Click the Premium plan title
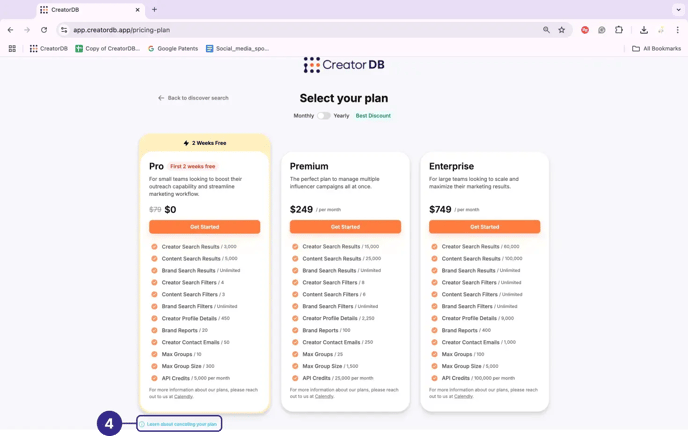688x436 pixels. 309,166
